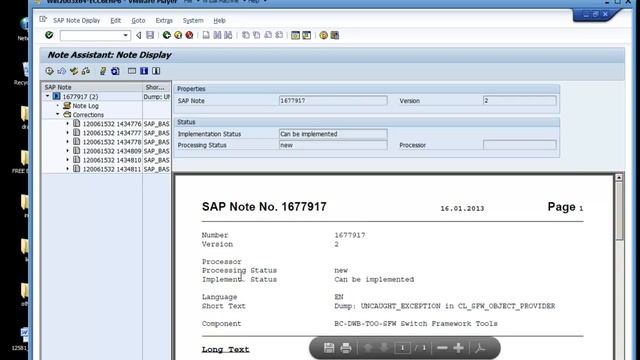Image resolution: width=640 pixels, height=360 pixels.
Task: Click the PDF previous page arrow
Action: pos(368,348)
